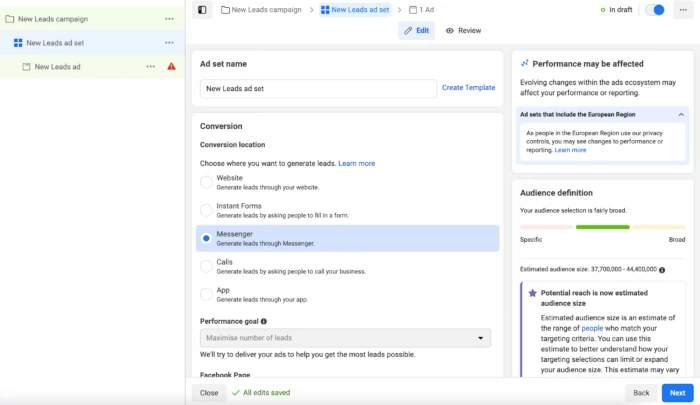
Task: Click the Performance goal info icon
Action: [x=264, y=321]
